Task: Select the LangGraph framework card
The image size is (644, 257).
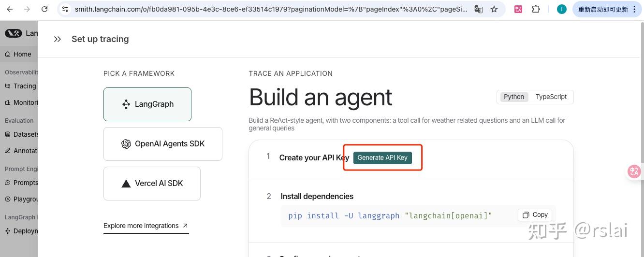Action: 147,104
